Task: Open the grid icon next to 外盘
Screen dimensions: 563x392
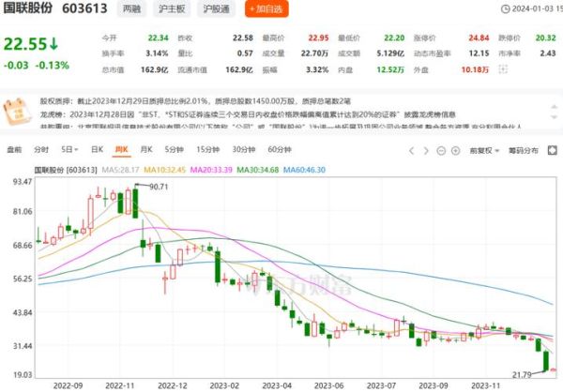Action: point(503,69)
